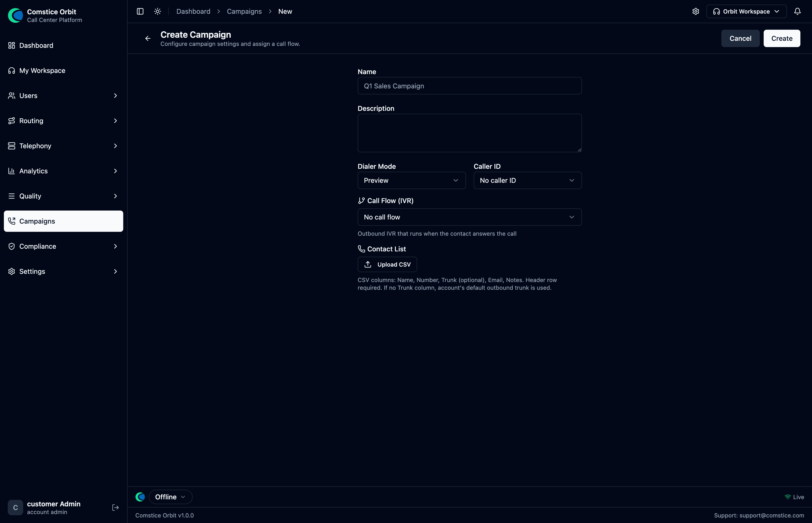Click the Quality list icon
Image resolution: width=812 pixels, height=523 pixels.
coord(12,196)
